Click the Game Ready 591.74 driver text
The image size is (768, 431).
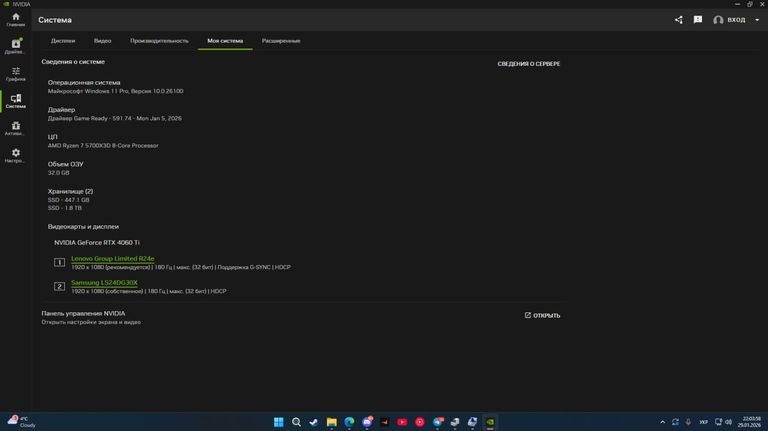(115, 119)
